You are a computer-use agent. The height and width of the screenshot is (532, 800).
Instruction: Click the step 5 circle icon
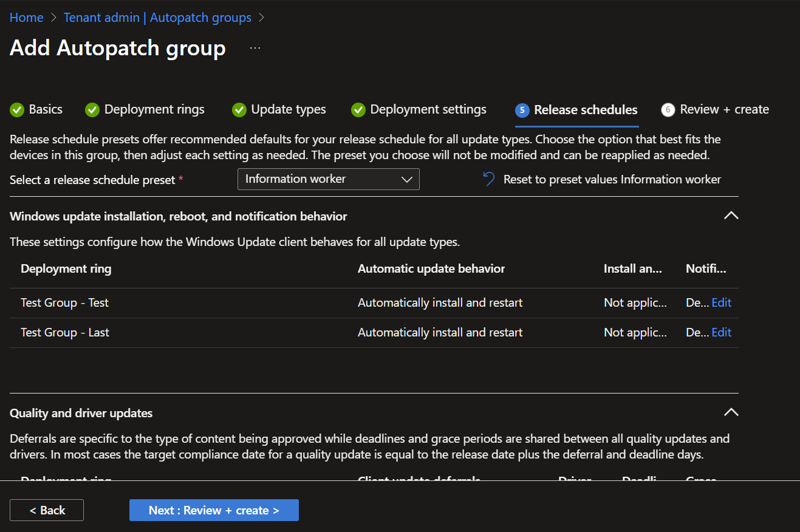point(522,110)
